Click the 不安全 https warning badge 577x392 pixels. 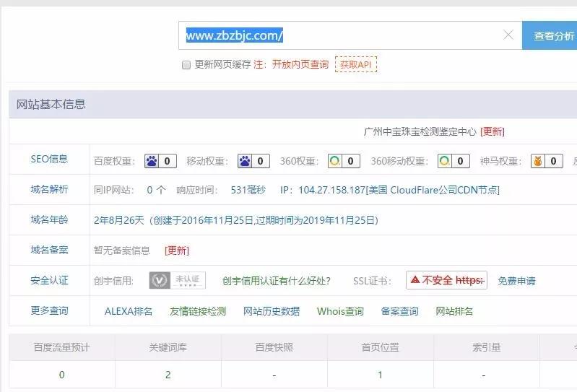point(447,280)
